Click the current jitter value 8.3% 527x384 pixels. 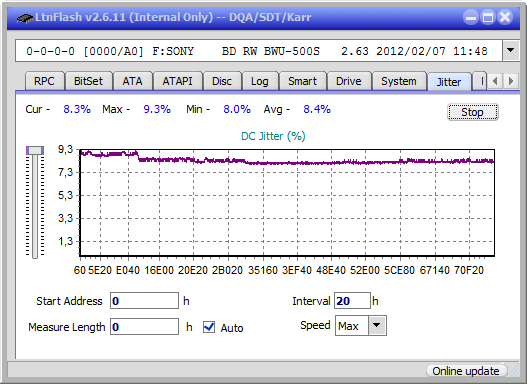77,109
